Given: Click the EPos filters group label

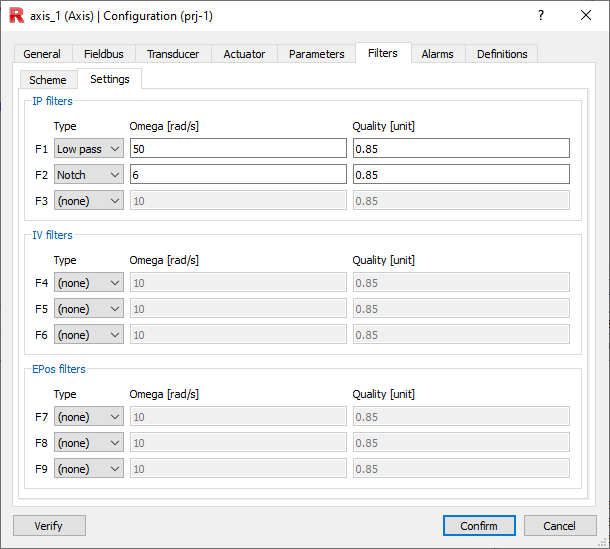Looking at the screenshot, I should coord(59,369).
